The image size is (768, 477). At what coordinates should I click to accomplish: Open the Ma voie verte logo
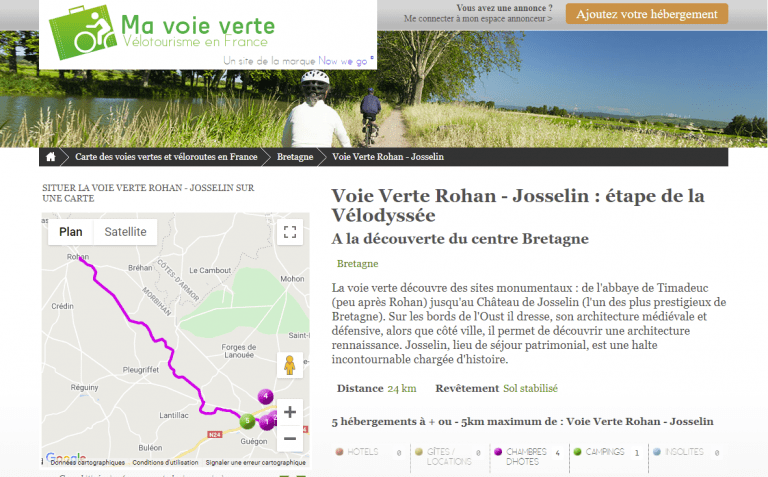[x=162, y=33]
